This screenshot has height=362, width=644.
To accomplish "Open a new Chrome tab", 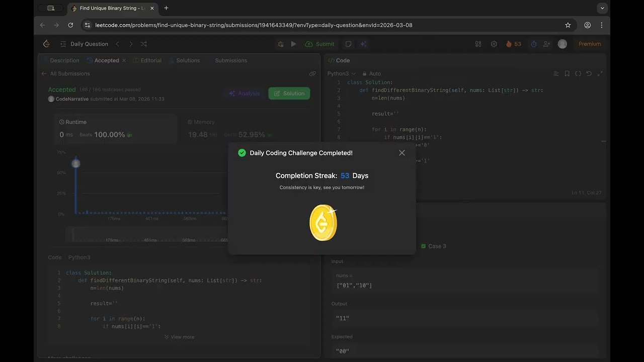I will pyautogui.click(x=166, y=8).
